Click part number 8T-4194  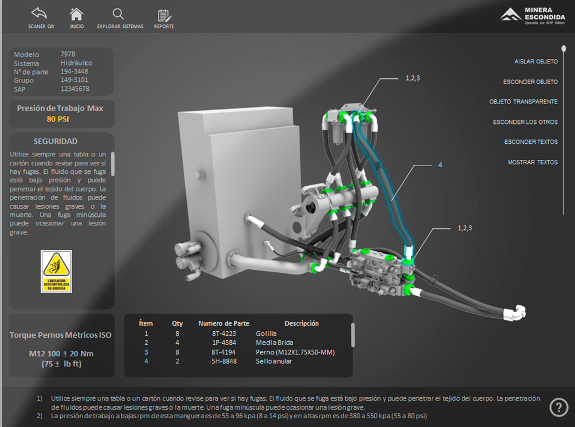tap(224, 352)
